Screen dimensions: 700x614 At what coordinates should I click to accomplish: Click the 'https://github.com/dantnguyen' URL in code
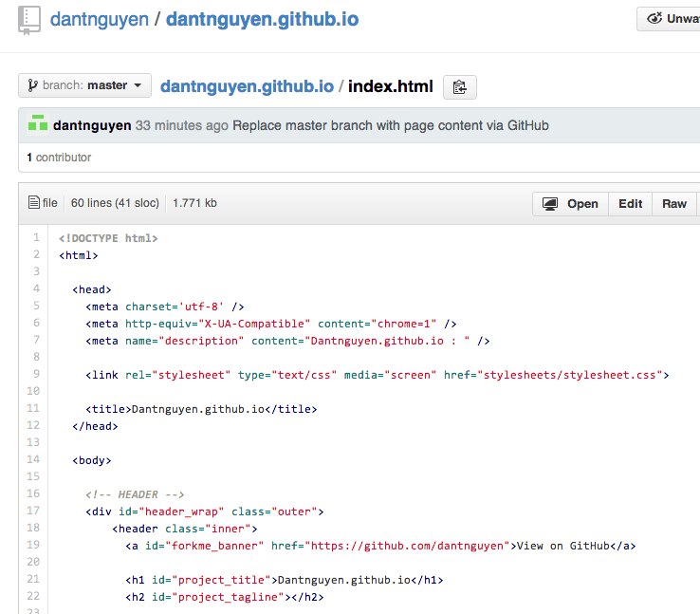tap(407, 546)
